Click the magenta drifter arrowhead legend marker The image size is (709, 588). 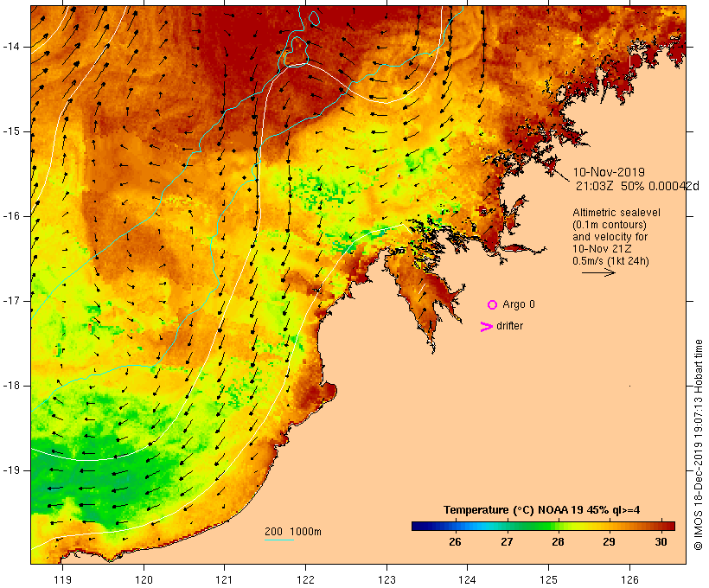pyautogui.click(x=486, y=327)
